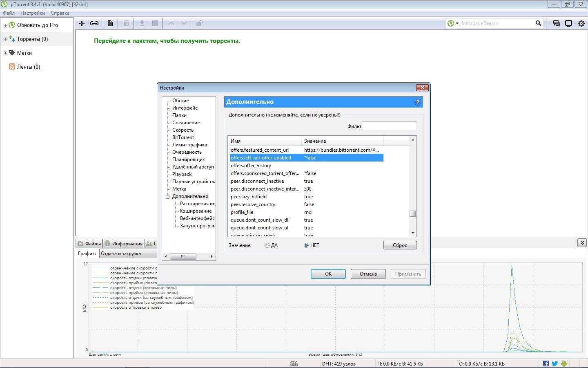This screenshot has width=588, height=368.
Task: Add torrent from URL link
Action: (94, 23)
